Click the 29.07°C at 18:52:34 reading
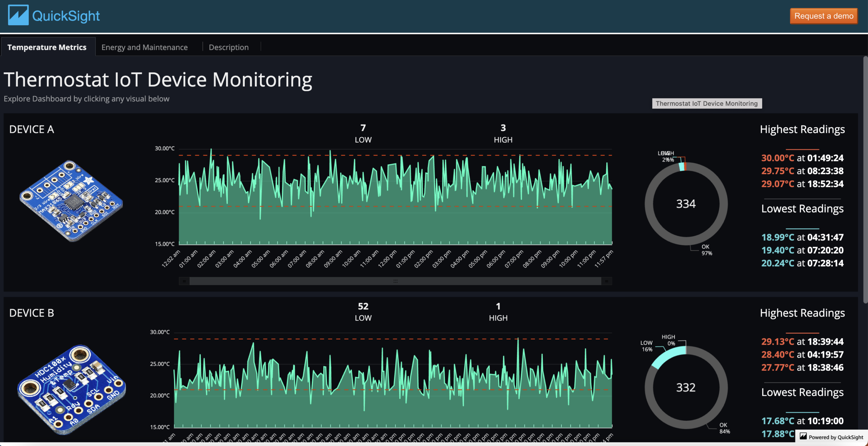This screenshot has height=446, width=868. (802, 184)
